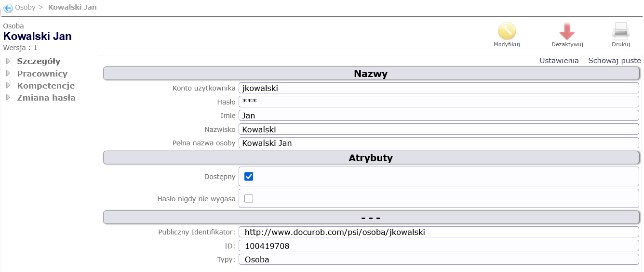The width and height of the screenshot is (644, 272).
Task: Click the Schowaj puste link
Action: coord(614,61)
